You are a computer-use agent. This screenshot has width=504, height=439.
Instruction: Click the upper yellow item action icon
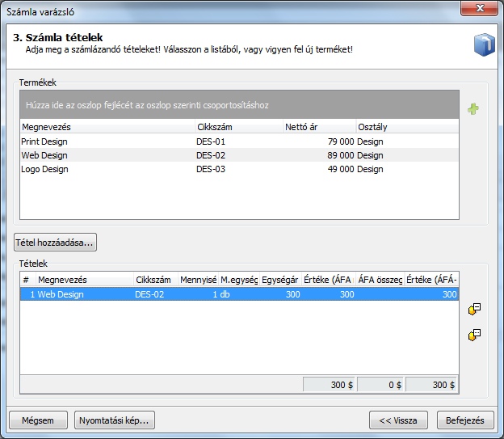(474, 309)
